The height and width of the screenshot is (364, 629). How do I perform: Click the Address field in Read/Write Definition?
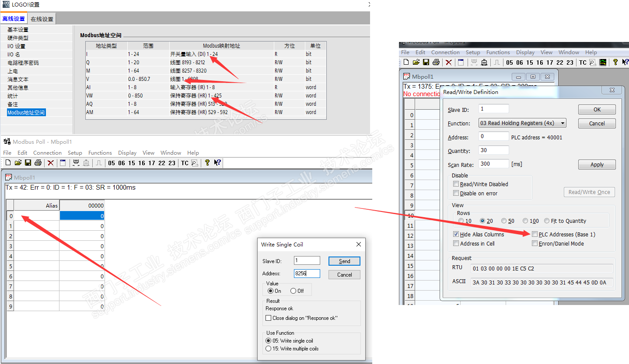[494, 136]
